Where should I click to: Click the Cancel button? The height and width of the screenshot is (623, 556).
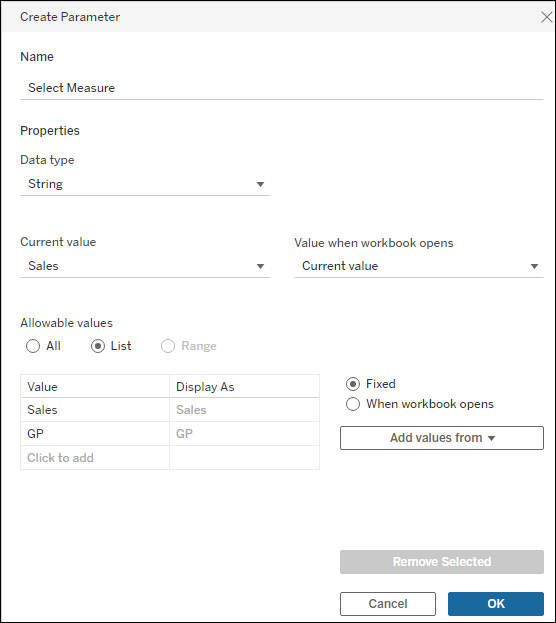387,604
